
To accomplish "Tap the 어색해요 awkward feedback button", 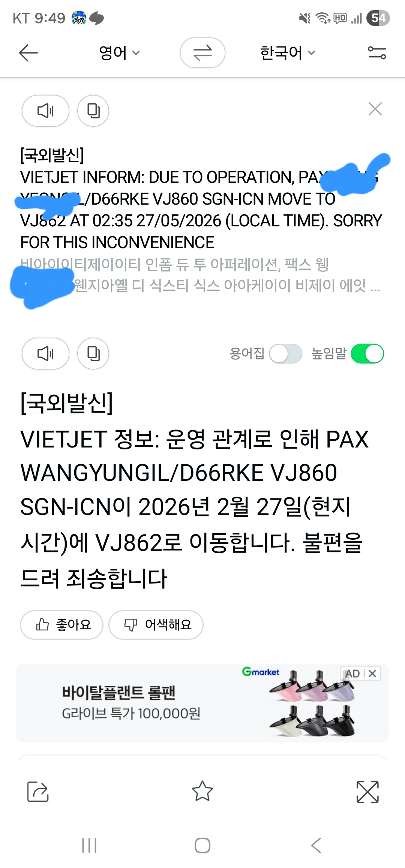I will point(156,625).
